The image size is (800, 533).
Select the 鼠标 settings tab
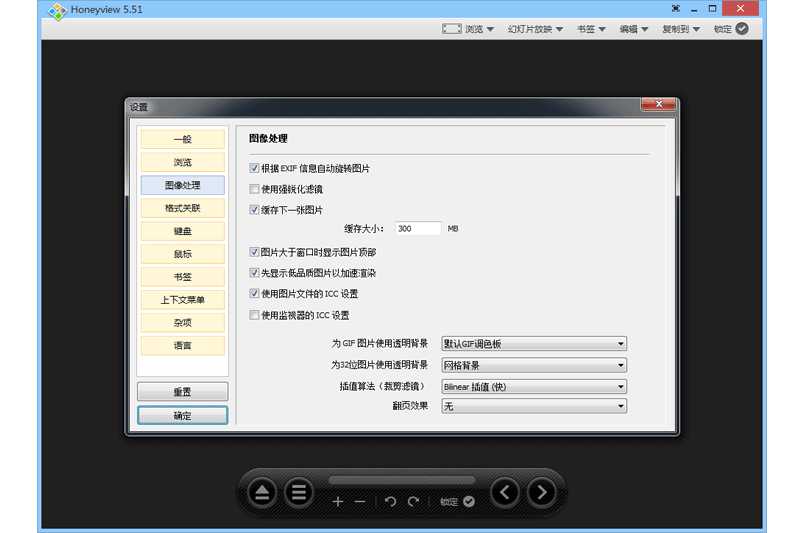[x=183, y=254]
